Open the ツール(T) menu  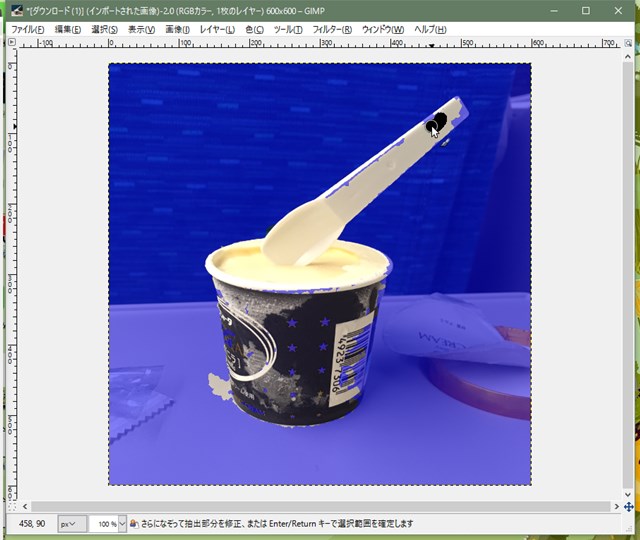tap(288, 29)
